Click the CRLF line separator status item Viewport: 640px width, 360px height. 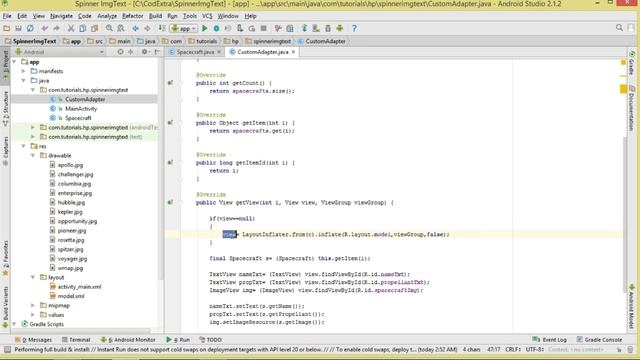point(513,350)
